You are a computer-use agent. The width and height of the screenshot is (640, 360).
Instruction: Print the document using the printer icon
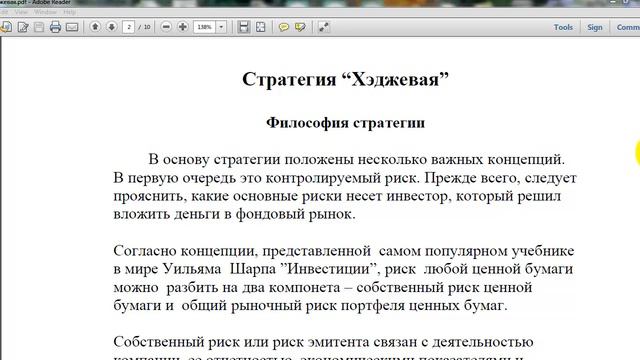55,27
